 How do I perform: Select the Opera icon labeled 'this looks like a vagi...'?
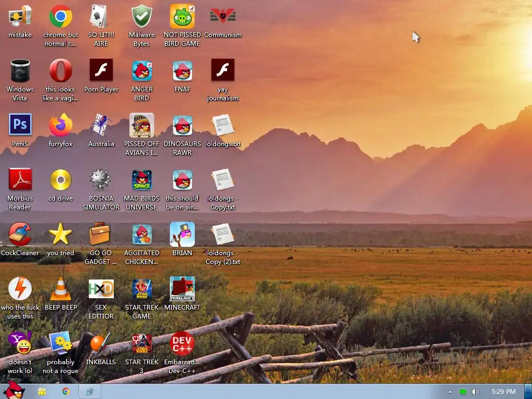pyautogui.click(x=60, y=71)
